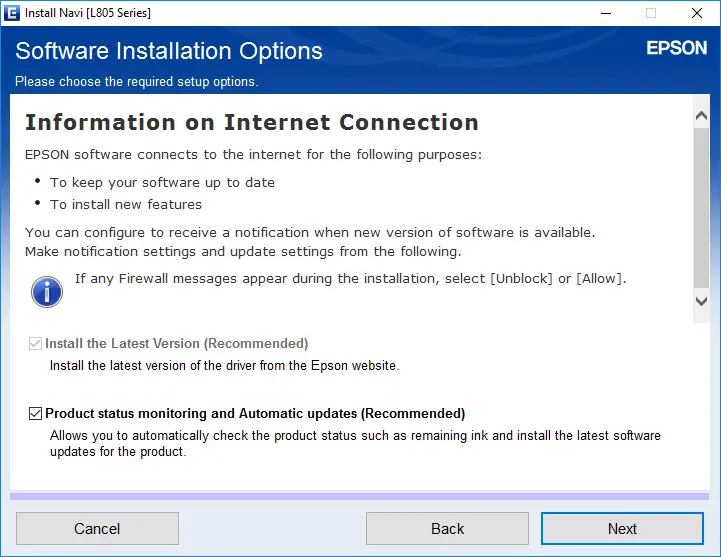721x557 pixels.
Task: Click the scroll up arrow in info panel
Action: [x=702, y=117]
